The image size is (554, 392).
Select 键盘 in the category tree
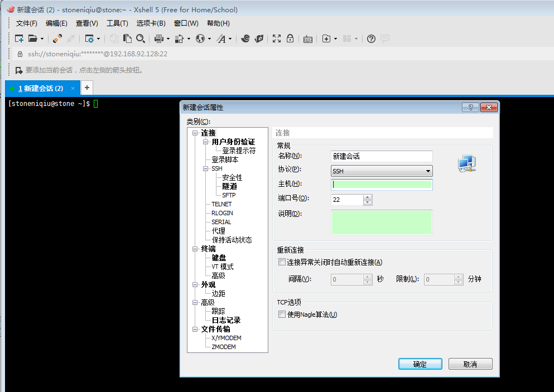tap(219, 258)
